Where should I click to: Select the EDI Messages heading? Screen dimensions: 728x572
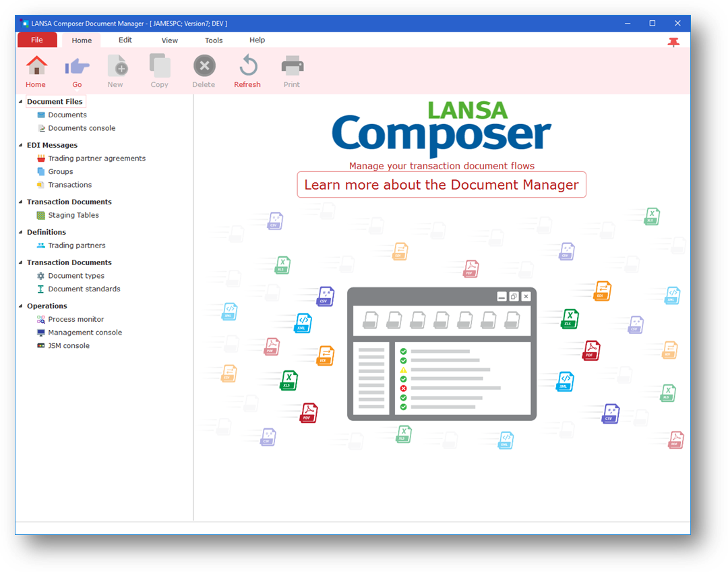[x=52, y=145]
